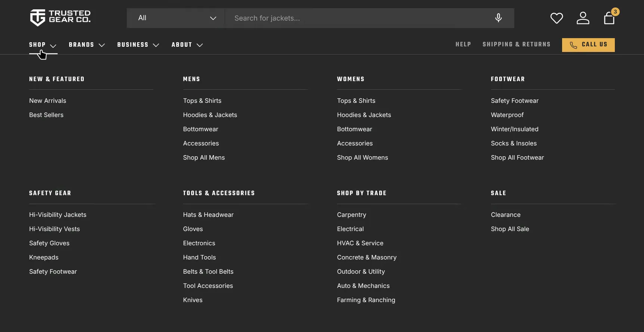The width and height of the screenshot is (644, 332).
Task: Open Tool Accessories
Action: (x=208, y=286)
